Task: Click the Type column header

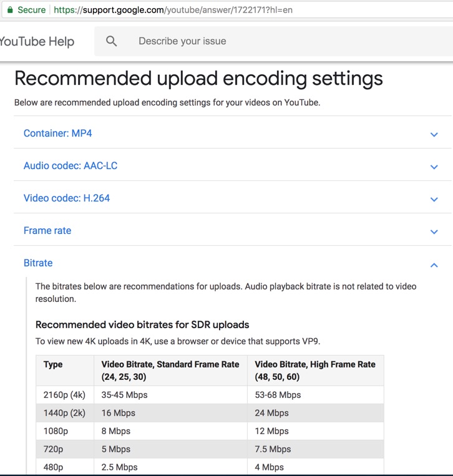Action: click(x=53, y=364)
